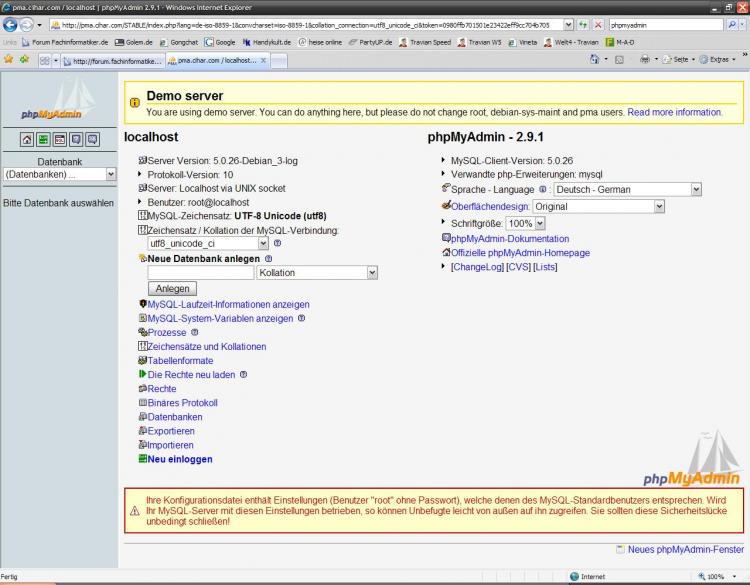Click the IE Home toolbar icon
750x585 pixels.
[594, 59]
